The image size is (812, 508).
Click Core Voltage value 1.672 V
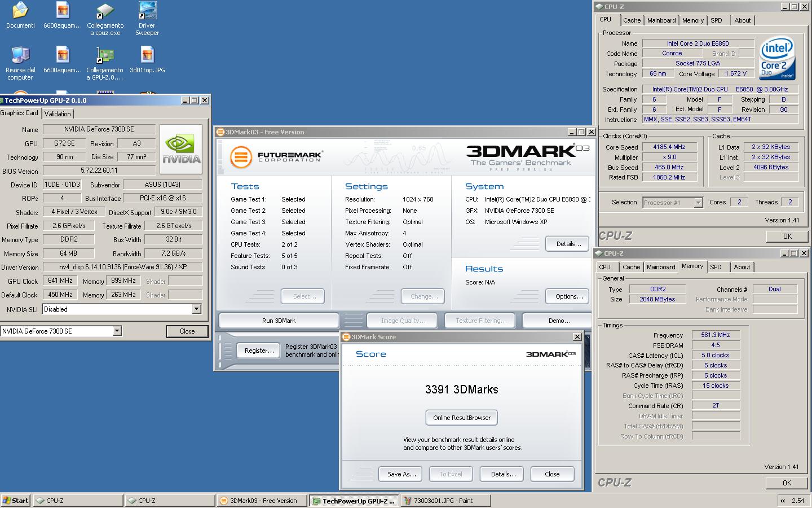pos(736,73)
